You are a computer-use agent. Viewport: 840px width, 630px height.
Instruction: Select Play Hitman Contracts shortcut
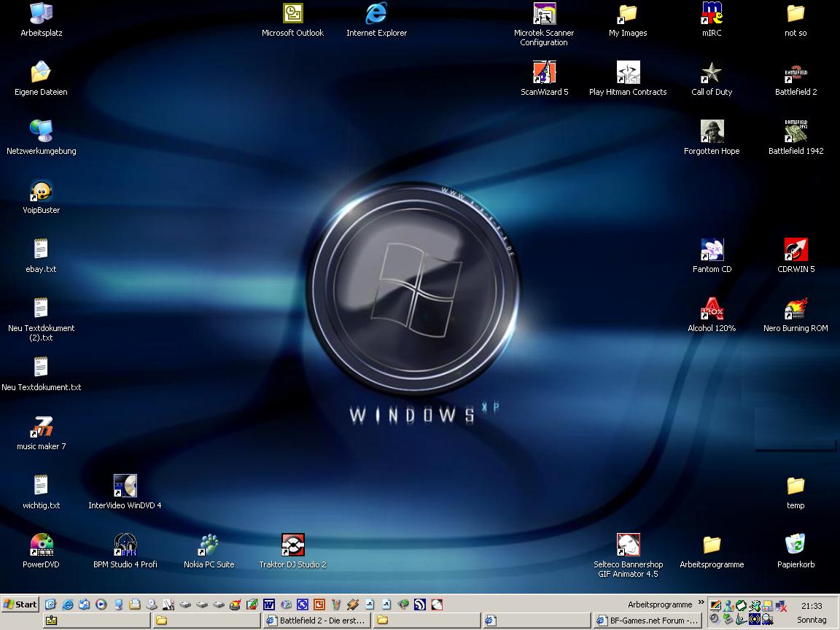point(628,79)
